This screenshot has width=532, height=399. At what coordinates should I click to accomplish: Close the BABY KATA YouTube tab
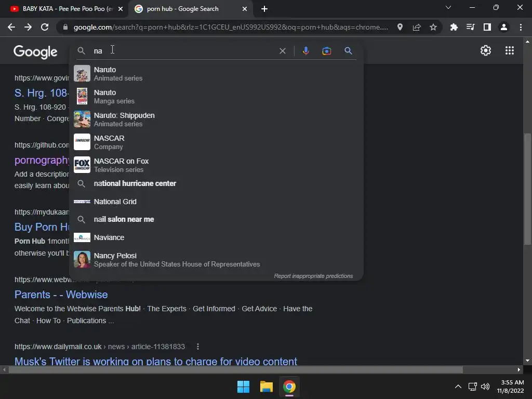pyautogui.click(x=120, y=9)
